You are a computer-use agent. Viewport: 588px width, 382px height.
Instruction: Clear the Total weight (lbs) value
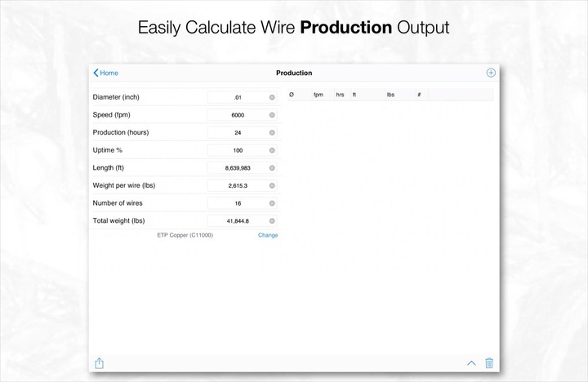(x=272, y=220)
